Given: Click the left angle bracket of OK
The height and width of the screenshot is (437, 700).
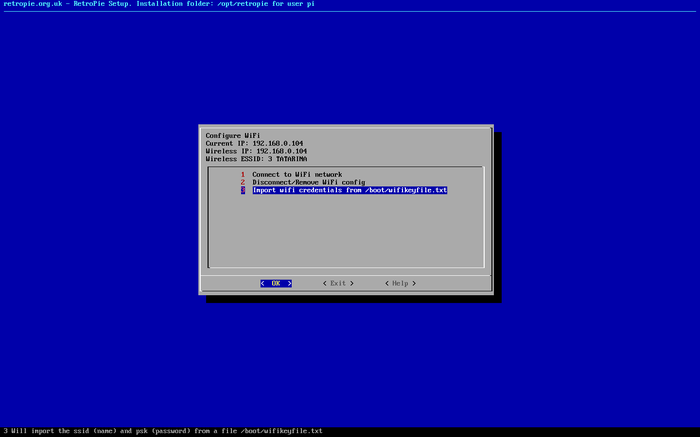Looking at the screenshot, I should pos(262,283).
